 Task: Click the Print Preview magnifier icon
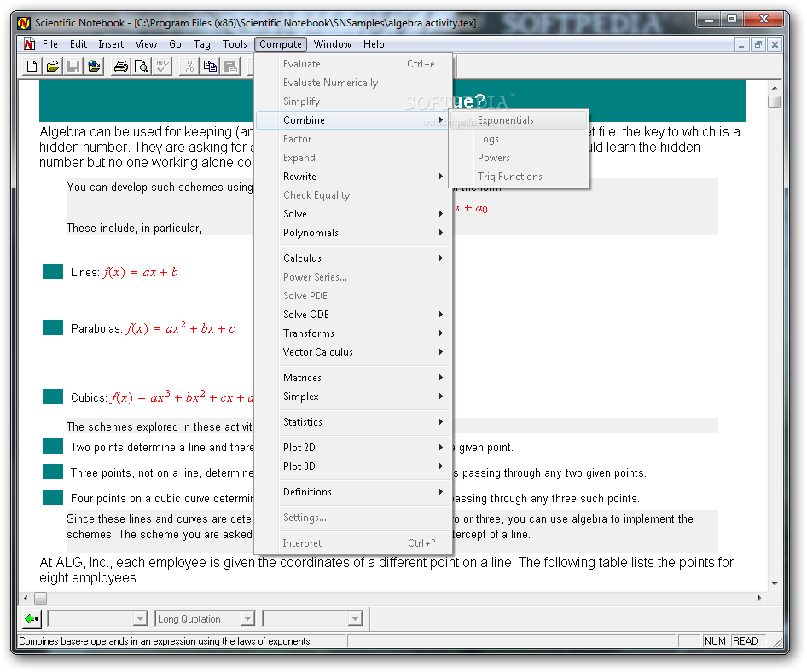pyautogui.click(x=141, y=67)
